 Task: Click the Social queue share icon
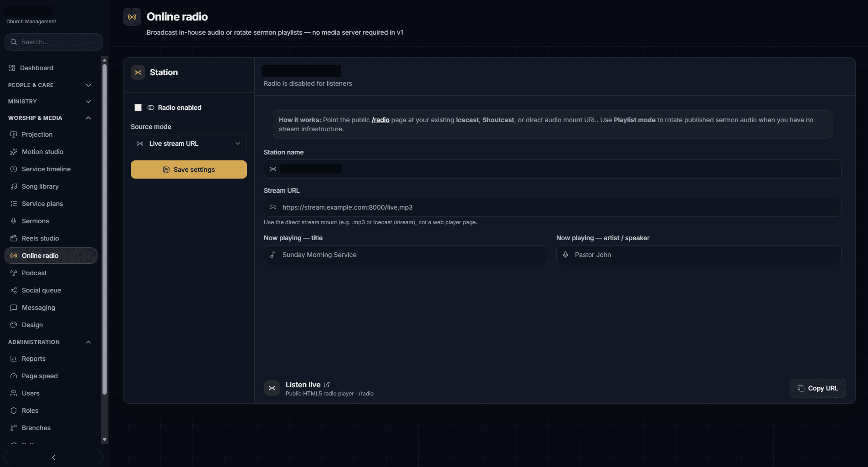(x=14, y=290)
